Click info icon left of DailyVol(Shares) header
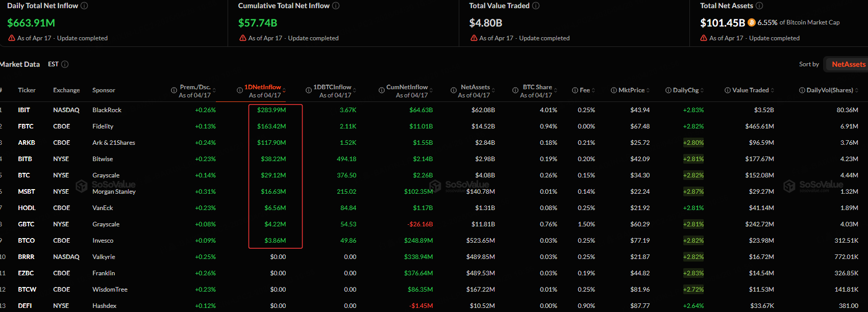Image resolution: width=868 pixels, height=312 pixels. tap(802, 90)
